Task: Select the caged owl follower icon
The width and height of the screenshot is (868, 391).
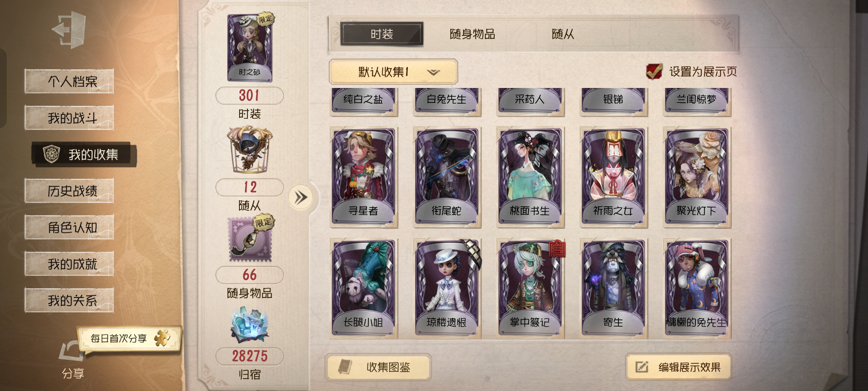Action: pyautogui.click(x=250, y=149)
